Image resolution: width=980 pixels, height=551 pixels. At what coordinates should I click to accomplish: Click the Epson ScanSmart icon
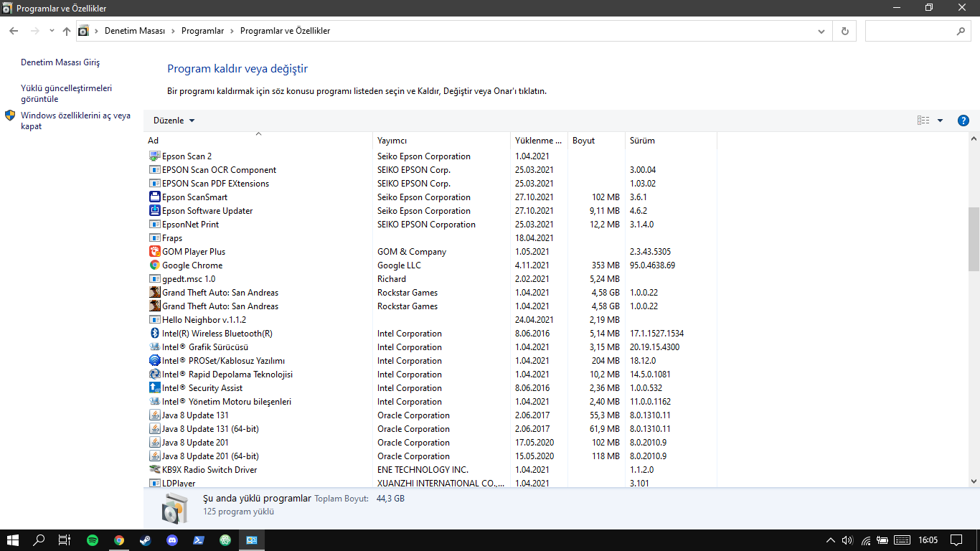tap(154, 197)
